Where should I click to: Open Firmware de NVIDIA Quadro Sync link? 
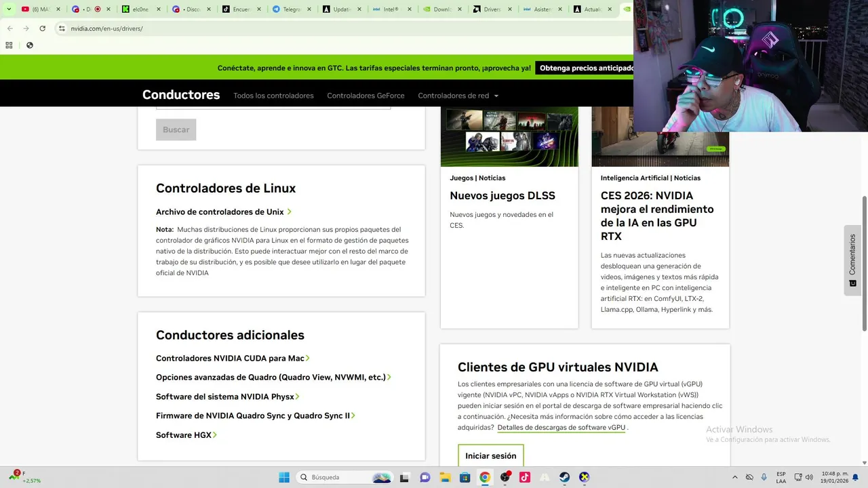(x=255, y=415)
